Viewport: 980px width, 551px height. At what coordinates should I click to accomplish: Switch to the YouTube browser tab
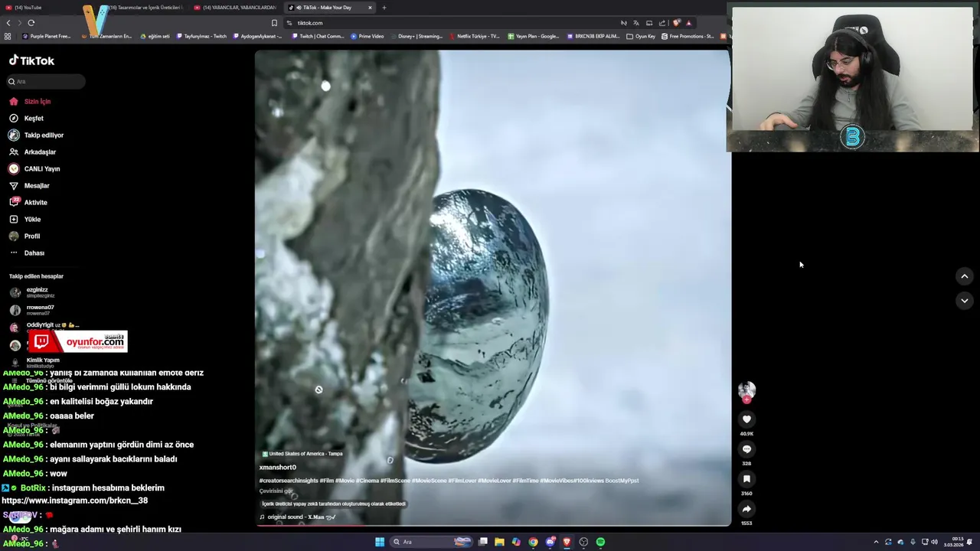tap(27, 8)
